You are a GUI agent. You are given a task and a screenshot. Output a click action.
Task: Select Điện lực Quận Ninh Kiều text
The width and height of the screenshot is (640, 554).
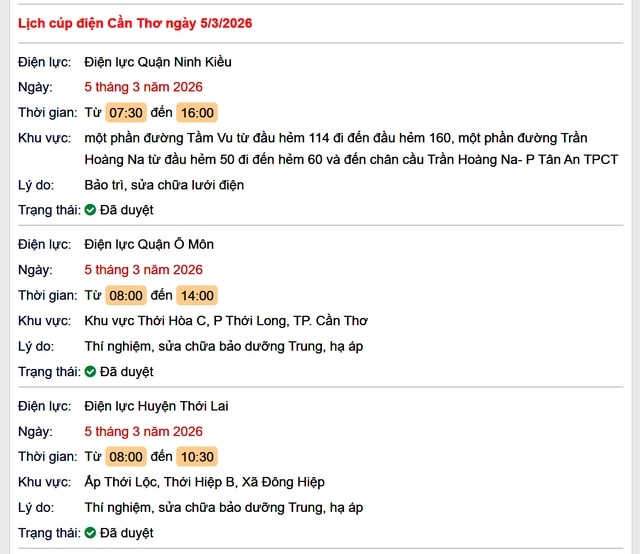tap(158, 62)
